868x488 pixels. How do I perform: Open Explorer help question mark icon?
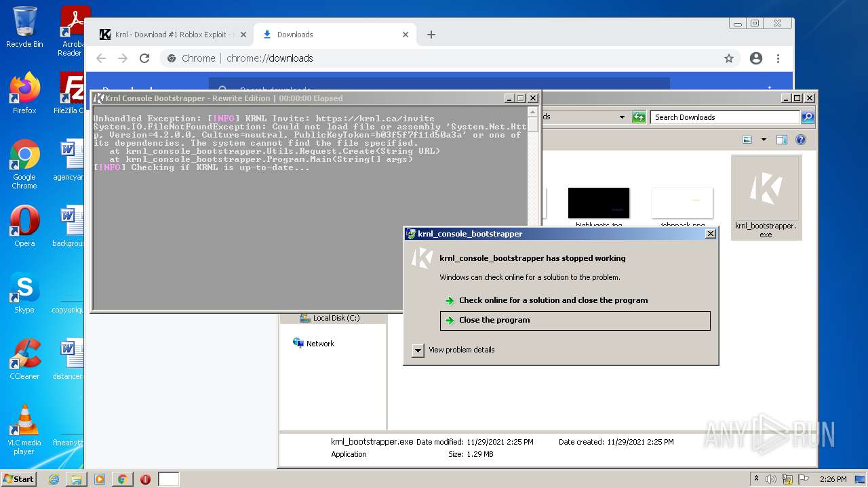click(x=801, y=140)
